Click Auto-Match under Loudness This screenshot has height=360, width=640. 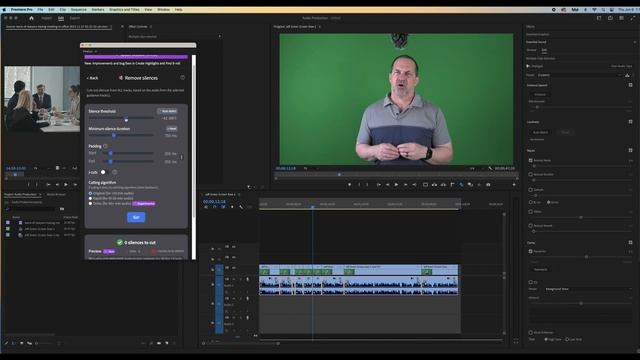(x=540, y=132)
